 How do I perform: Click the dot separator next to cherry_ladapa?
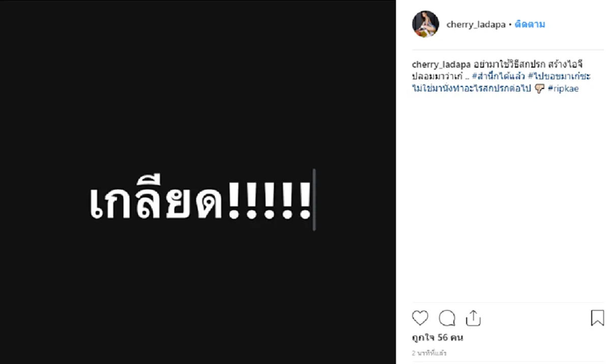pyautogui.click(x=510, y=24)
